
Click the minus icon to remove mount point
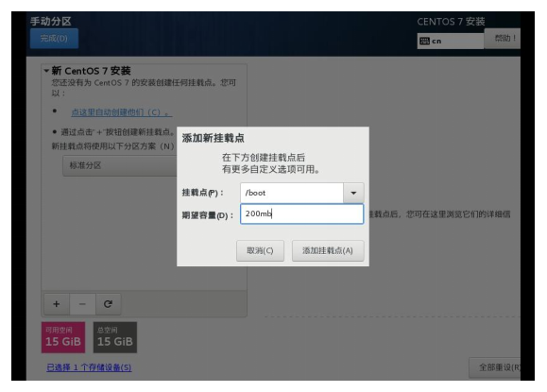click(x=82, y=304)
